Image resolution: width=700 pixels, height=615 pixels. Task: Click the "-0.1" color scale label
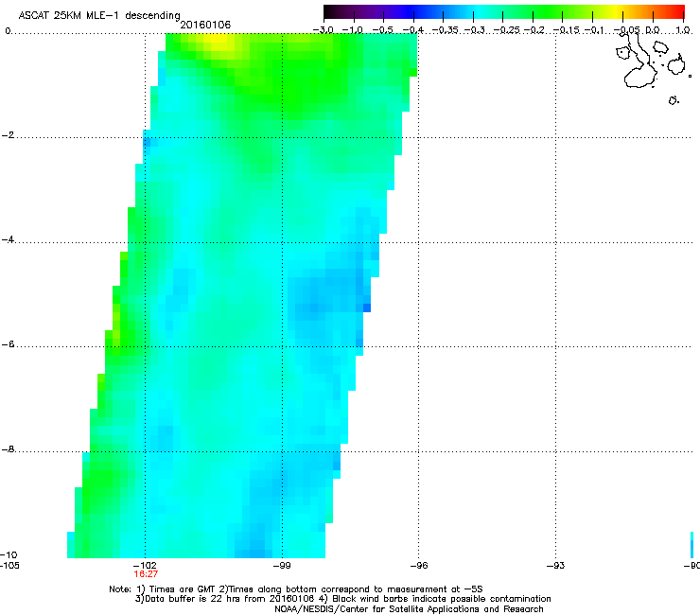pyautogui.click(x=594, y=30)
